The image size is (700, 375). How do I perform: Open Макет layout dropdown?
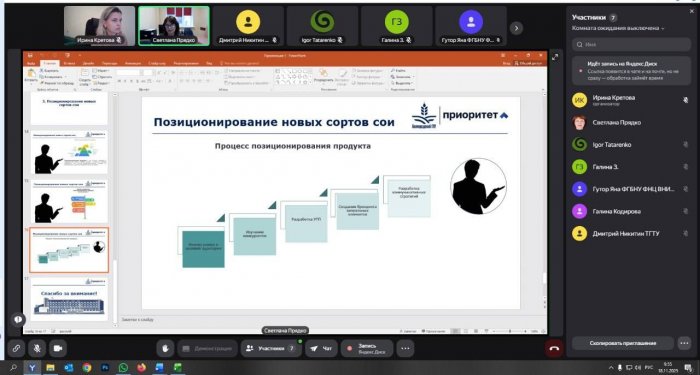pyautogui.click(x=101, y=71)
